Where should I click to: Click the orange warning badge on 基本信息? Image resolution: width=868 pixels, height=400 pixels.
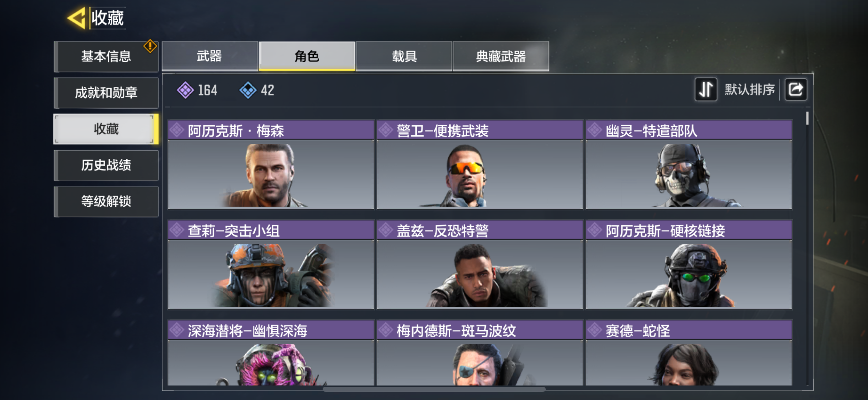150,46
